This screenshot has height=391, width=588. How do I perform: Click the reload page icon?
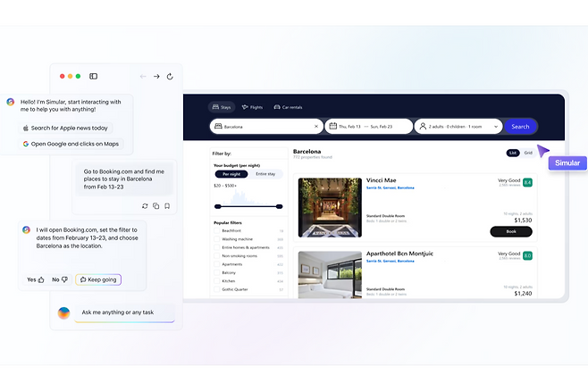click(x=169, y=77)
